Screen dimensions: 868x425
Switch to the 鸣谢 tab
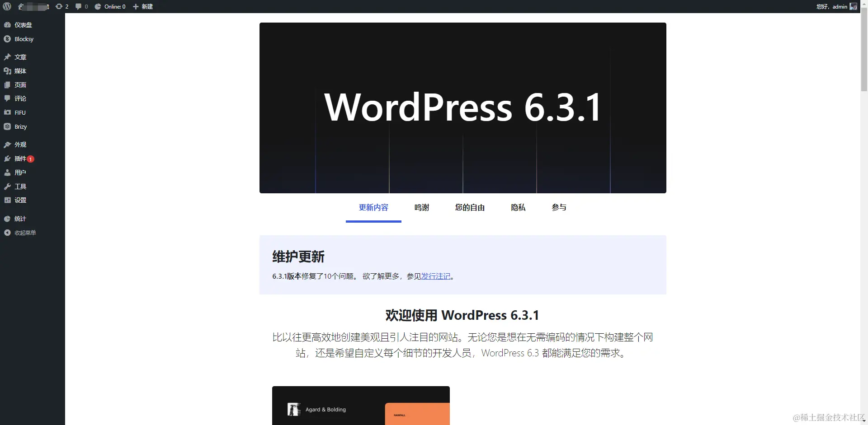[422, 208]
